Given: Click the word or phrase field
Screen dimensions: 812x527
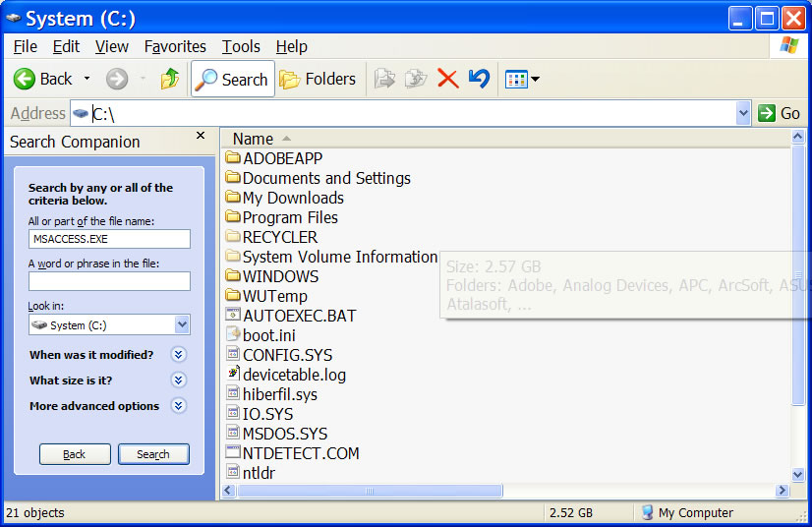Looking at the screenshot, I should pyautogui.click(x=109, y=281).
